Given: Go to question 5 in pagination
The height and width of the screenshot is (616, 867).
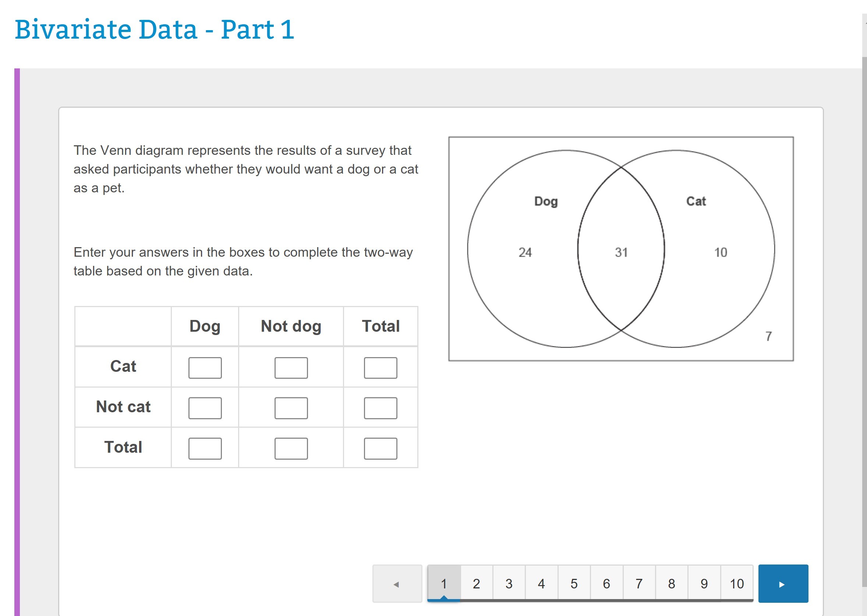Looking at the screenshot, I should tap(574, 583).
